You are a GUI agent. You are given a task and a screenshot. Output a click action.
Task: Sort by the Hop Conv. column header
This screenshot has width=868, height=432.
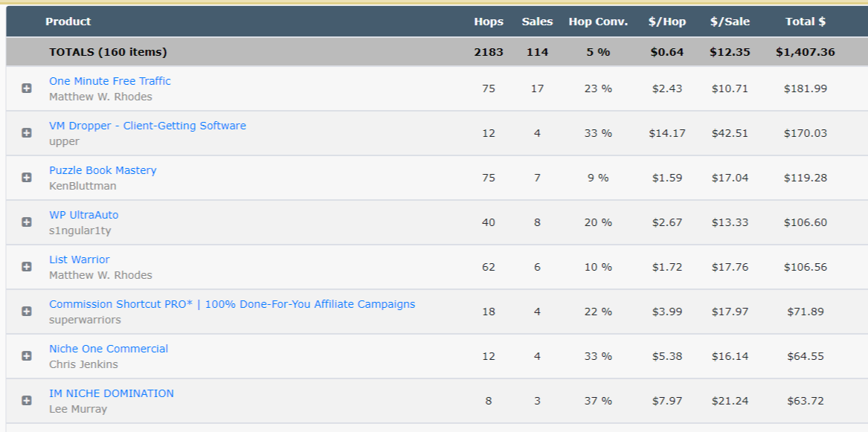(x=599, y=22)
